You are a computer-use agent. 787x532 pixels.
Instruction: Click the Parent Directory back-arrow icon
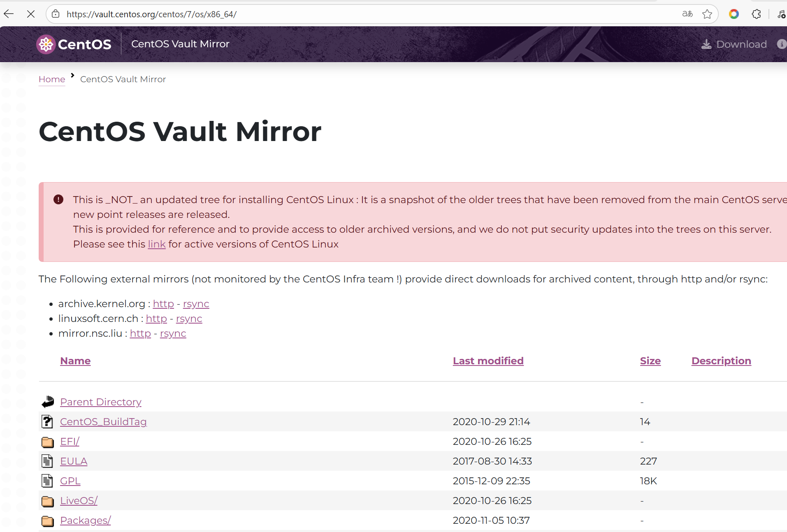(48, 402)
